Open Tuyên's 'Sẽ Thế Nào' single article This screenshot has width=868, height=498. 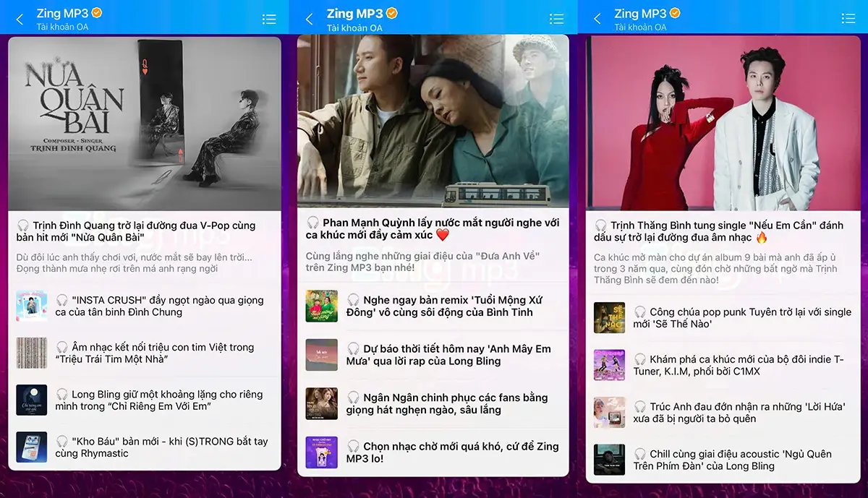[741, 318]
